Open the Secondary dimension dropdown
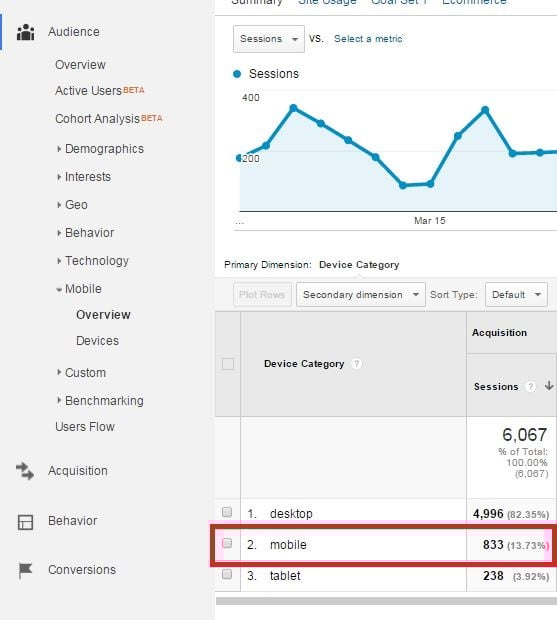Image resolution: width=557 pixels, height=620 pixels. [x=361, y=295]
